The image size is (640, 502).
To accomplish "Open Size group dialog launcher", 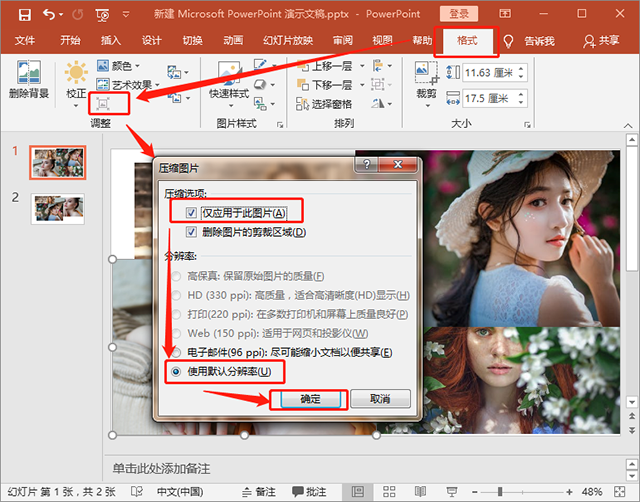I will pyautogui.click(x=527, y=124).
